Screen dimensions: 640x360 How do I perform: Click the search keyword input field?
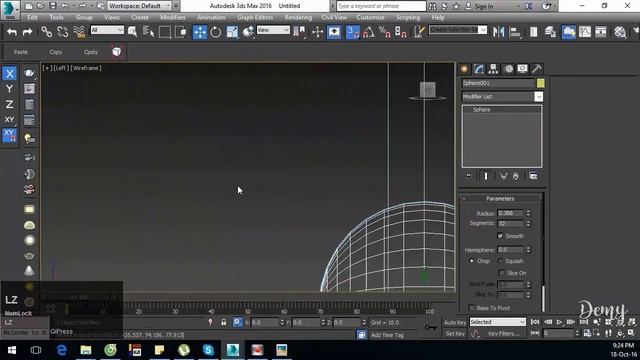(381, 6)
